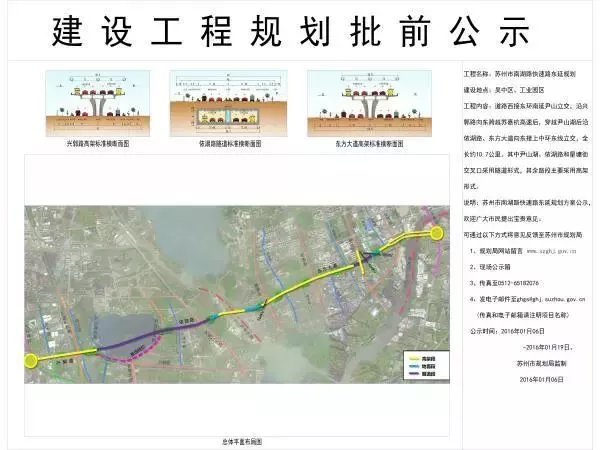Click the map caption 总体平面布局图
The image size is (600, 450).
tap(242, 442)
